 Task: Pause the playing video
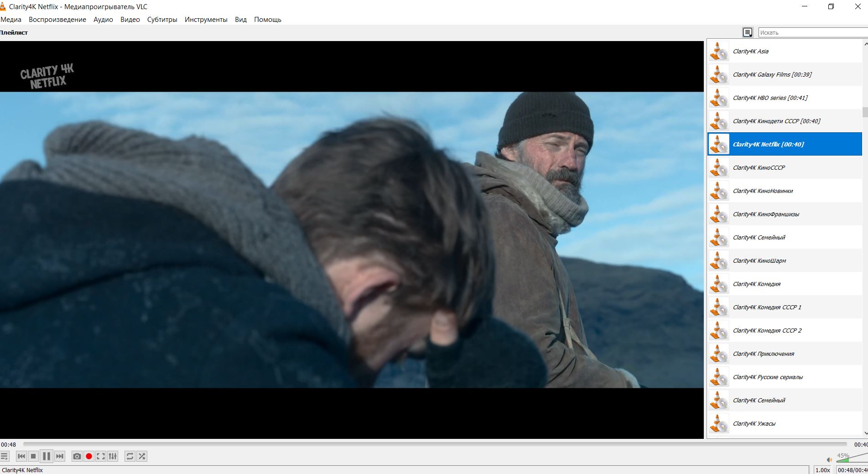point(47,456)
